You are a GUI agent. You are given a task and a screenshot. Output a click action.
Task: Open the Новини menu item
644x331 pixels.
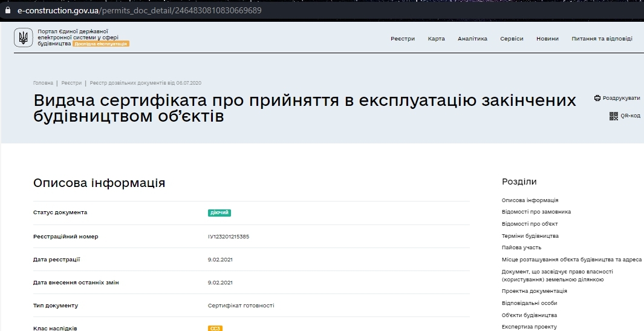[x=547, y=39]
